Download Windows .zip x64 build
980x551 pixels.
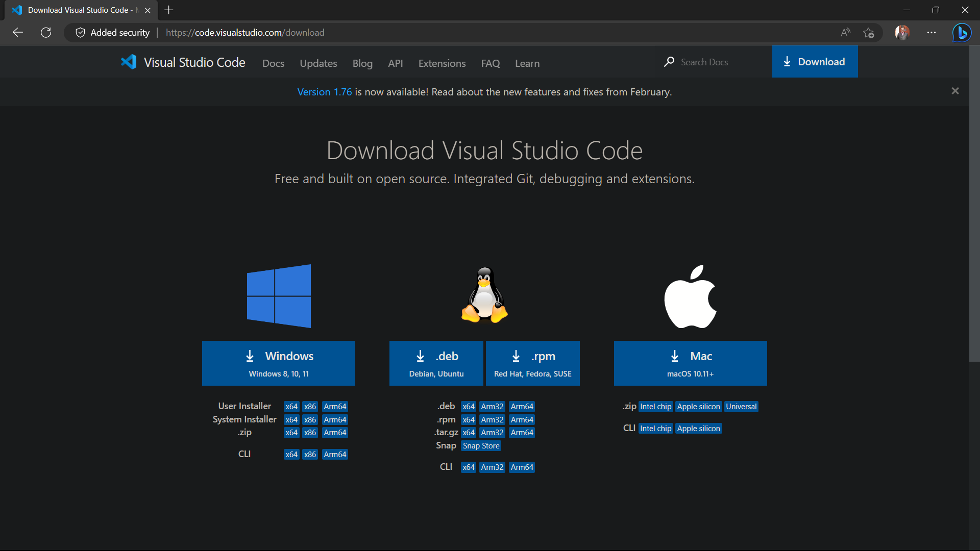click(x=291, y=433)
